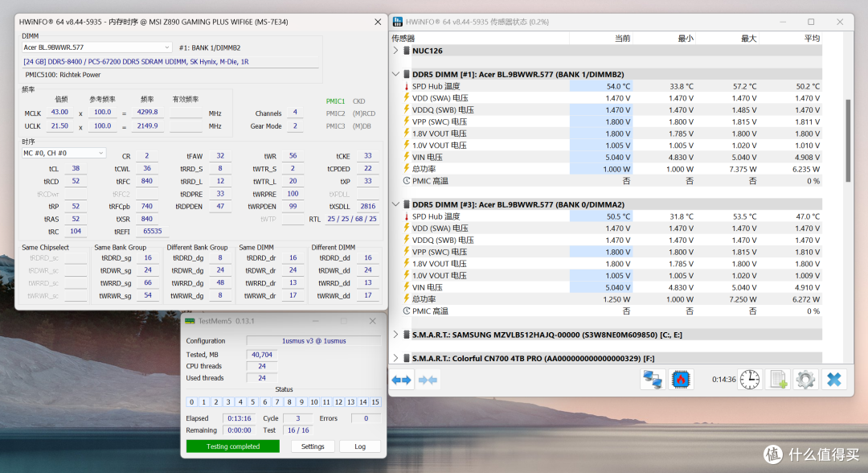Click the 最小 column header
Screen dimensions: 868x473
[664, 39]
